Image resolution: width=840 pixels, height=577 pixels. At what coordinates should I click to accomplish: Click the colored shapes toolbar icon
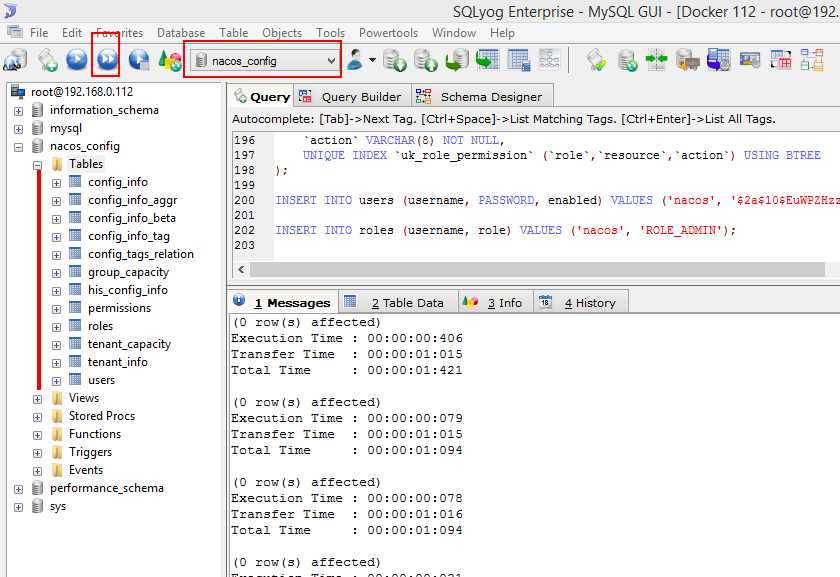[x=170, y=60]
